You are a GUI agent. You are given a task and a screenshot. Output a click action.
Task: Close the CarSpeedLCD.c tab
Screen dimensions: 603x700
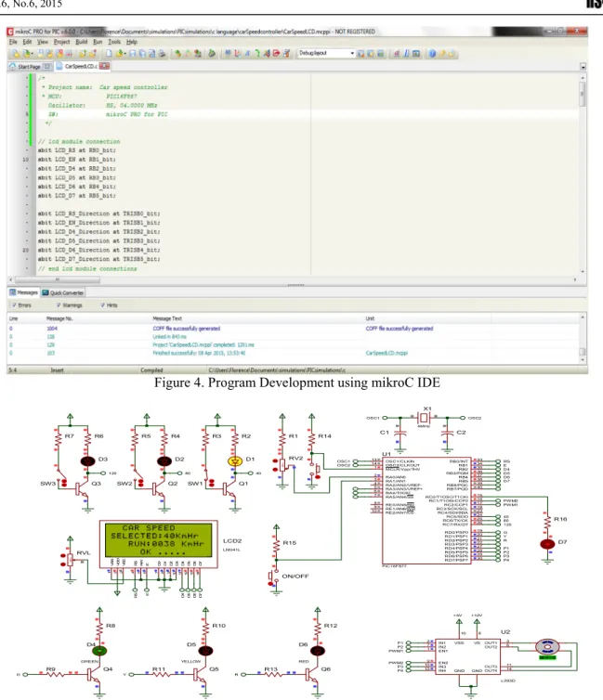pyautogui.click(x=104, y=66)
